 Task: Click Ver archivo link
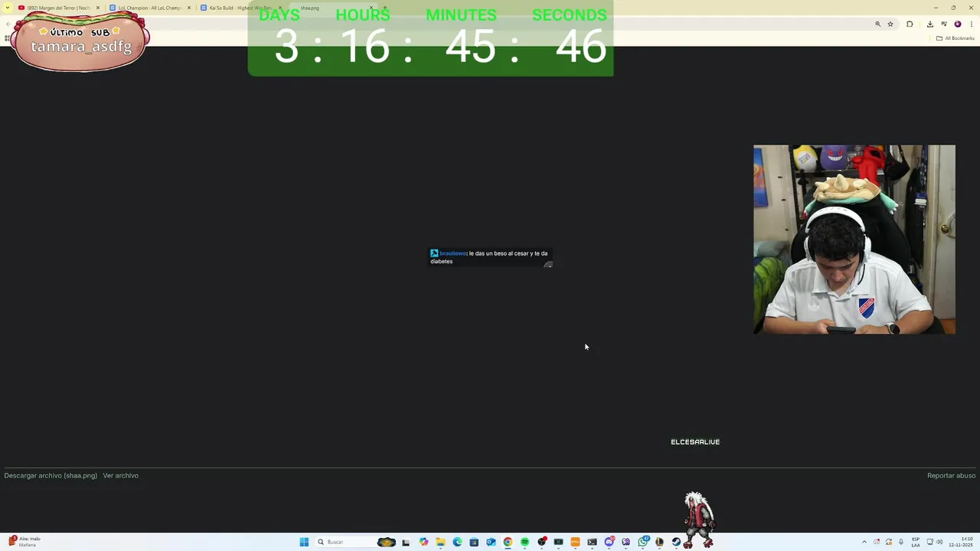click(x=120, y=475)
